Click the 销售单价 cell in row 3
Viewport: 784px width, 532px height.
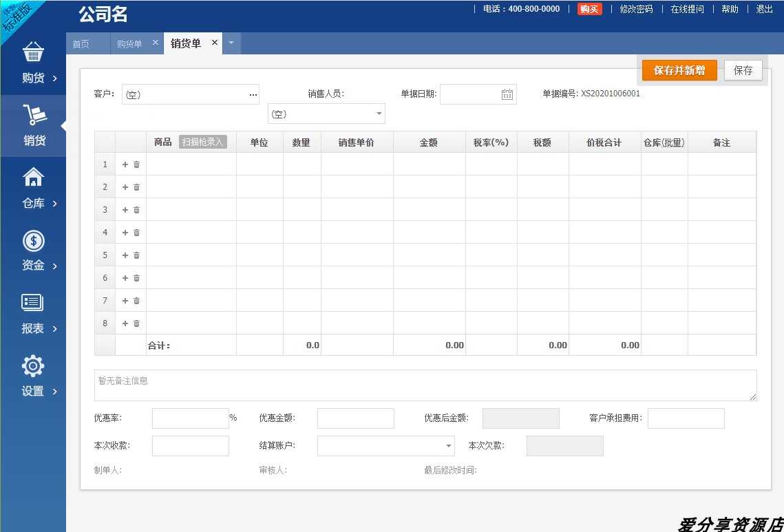point(357,209)
